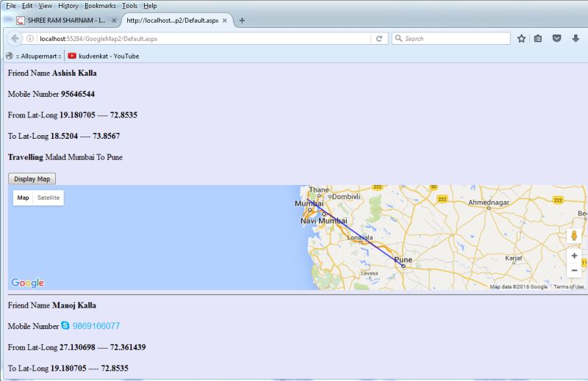The height and width of the screenshot is (381, 588).
Task: Bookmark this page with the star icon
Action: click(521, 38)
